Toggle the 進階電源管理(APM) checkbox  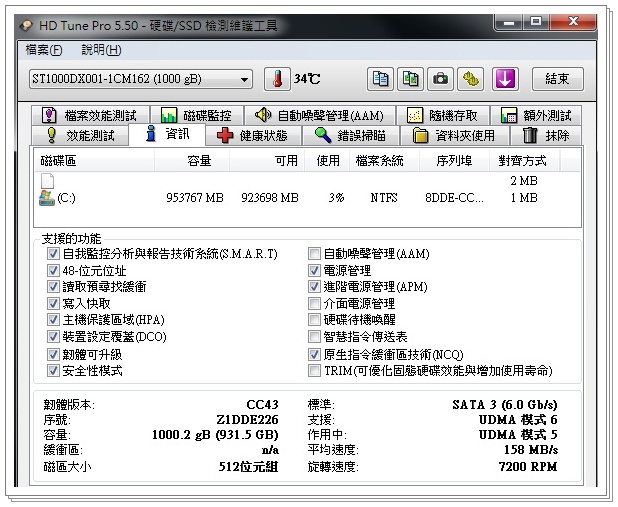point(314,287)
